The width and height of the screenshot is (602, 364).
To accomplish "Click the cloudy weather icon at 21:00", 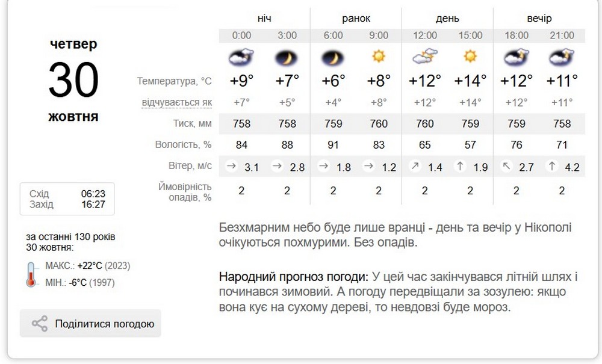I will [x=562, y=58].
